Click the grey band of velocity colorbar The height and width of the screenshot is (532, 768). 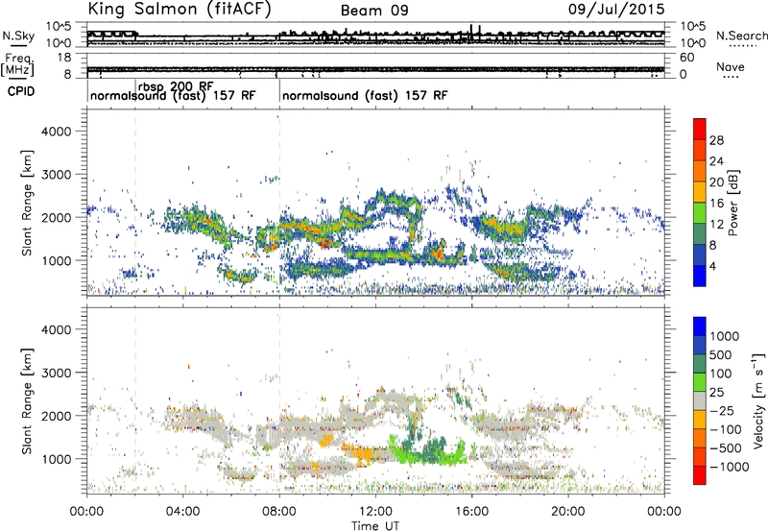700,401
